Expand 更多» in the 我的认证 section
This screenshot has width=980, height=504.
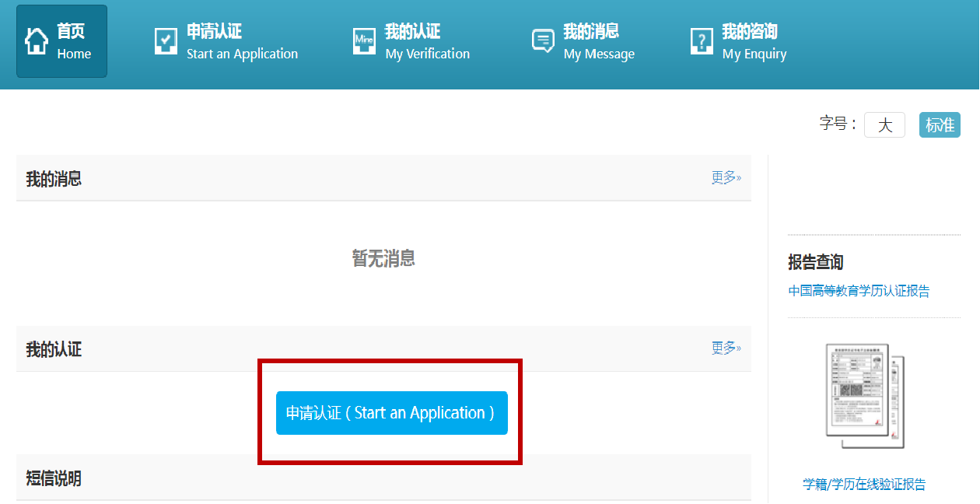pos(726,348)
